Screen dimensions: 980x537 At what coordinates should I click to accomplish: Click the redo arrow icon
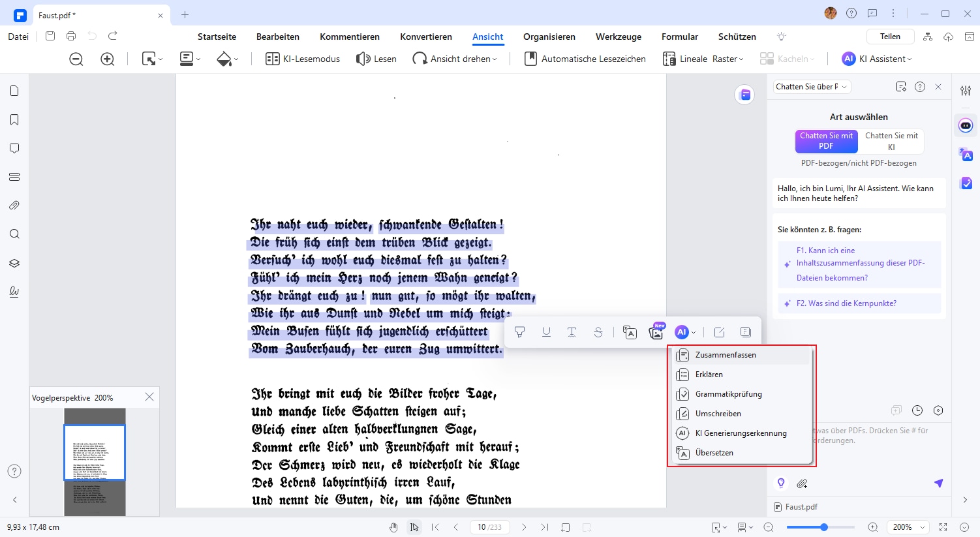(x=113, y=37)
